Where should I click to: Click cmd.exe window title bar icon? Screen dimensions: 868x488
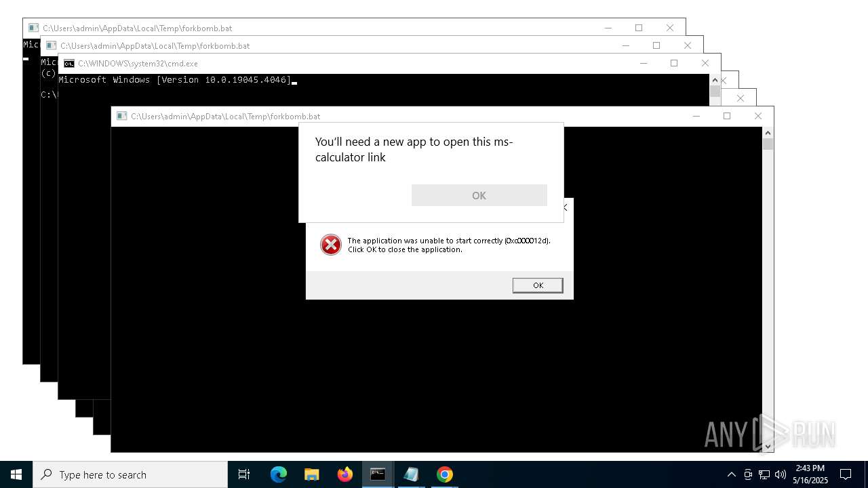coord(69,63)
